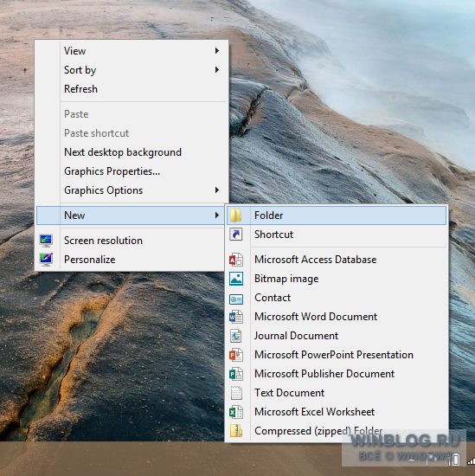The image size is (475, 476).
Task: Click the Compressed (zipped) Folder icon
Action: pyautogui.click(x=236, y=431)
